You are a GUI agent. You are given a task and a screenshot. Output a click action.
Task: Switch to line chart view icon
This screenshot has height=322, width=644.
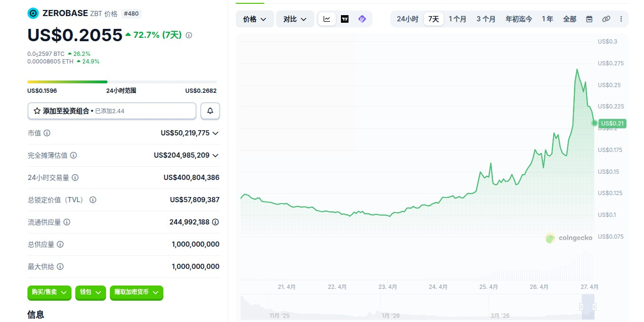pyautogui.click(x=327, y=19)
